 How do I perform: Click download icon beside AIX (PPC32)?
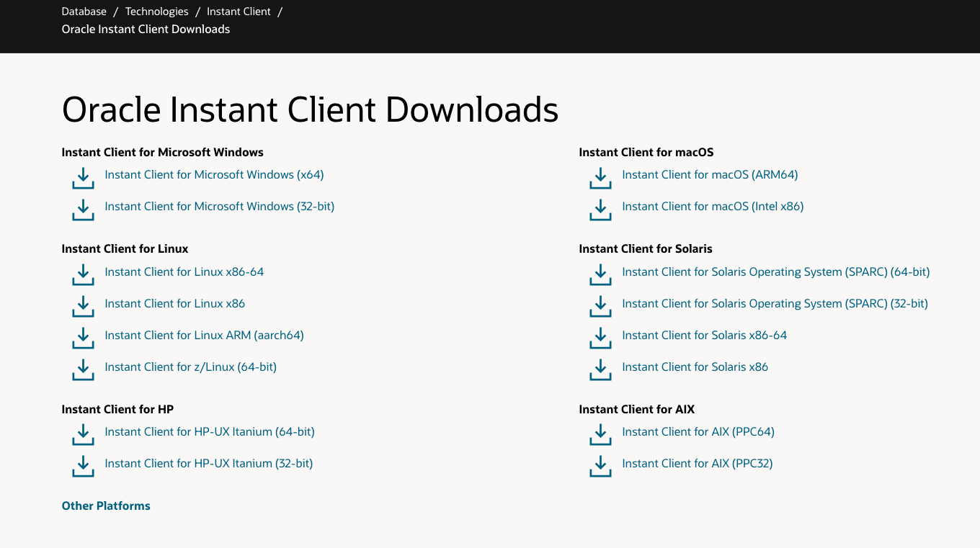click(x=600, y=467)
